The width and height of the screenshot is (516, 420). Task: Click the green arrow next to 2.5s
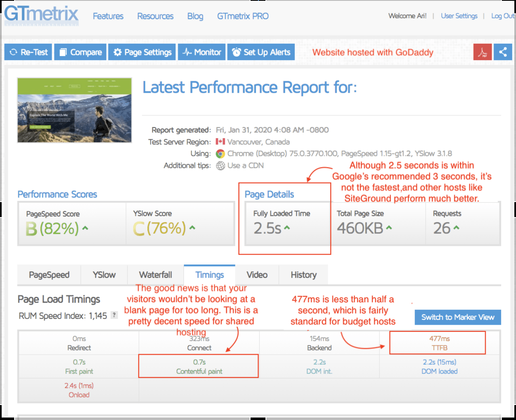click(287, 227)
